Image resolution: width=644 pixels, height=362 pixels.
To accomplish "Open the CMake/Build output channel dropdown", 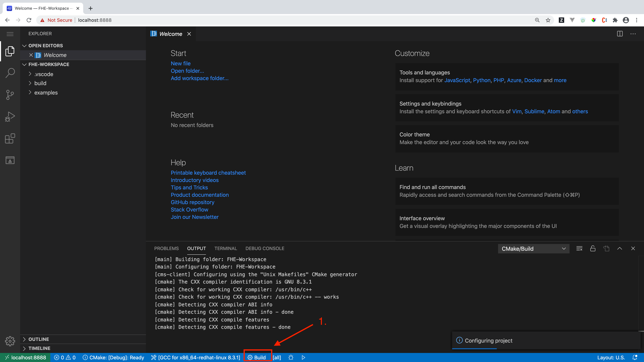I will pyautogui.click(x=533, y=249).
